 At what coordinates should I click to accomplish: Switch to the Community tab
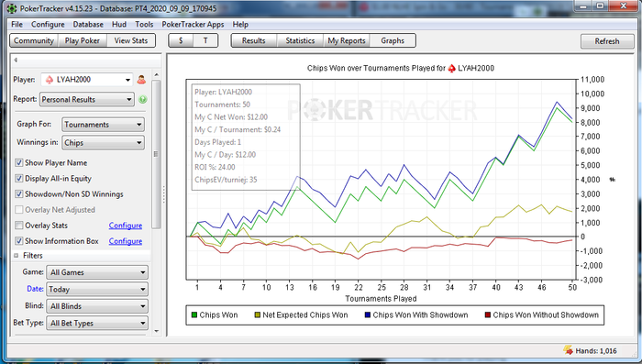34,40
